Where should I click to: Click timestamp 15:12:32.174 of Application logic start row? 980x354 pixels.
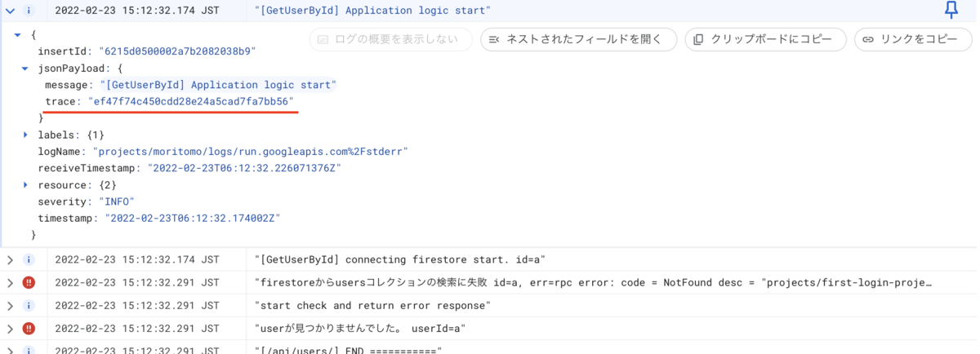point(137,11)
